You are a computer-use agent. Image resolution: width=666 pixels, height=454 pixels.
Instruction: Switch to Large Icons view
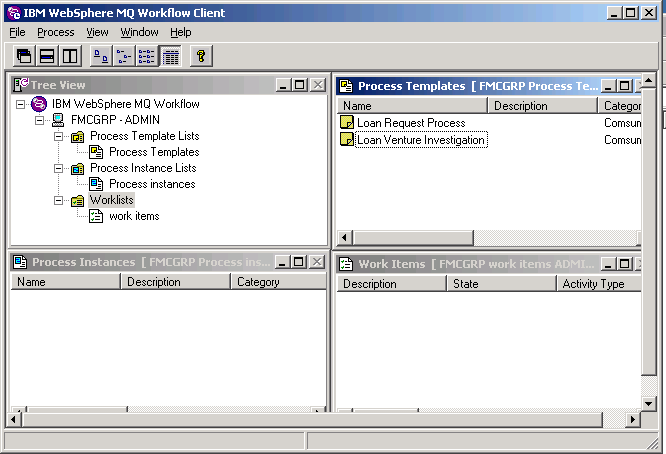[x=100, y=56]
